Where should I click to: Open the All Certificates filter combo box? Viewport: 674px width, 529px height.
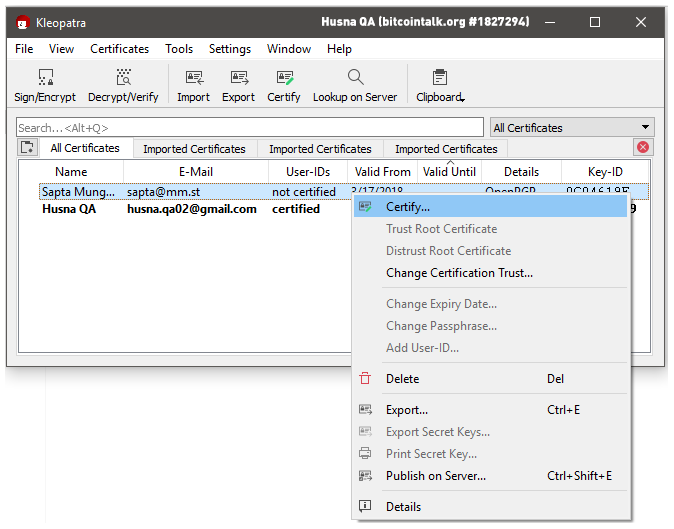572,128
